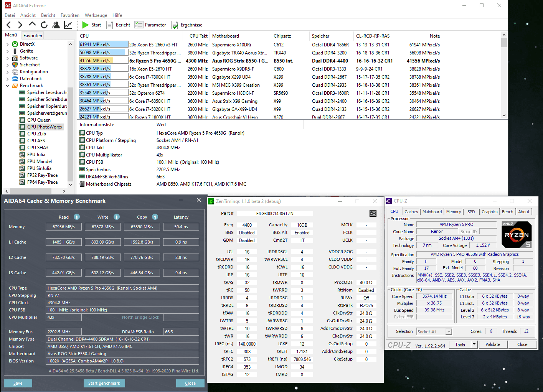Click Copy info icon in Cache benchmark
This screenshot has height=392, width=543.
155,217
